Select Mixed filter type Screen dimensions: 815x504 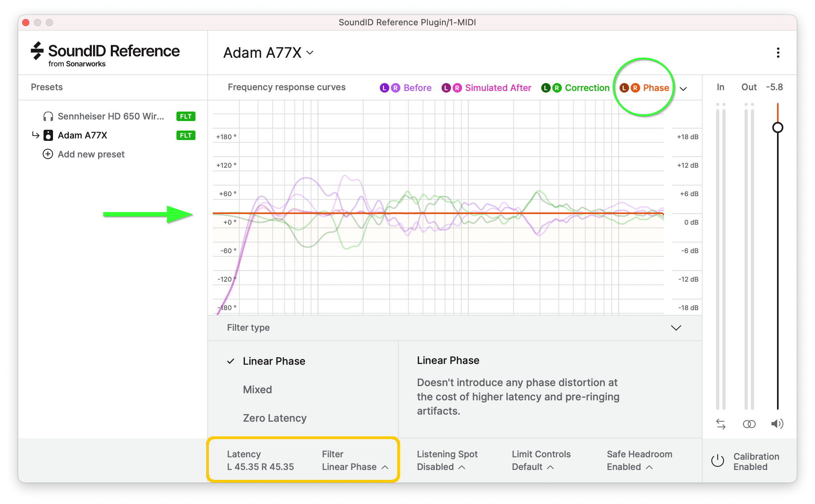[257, 390]
